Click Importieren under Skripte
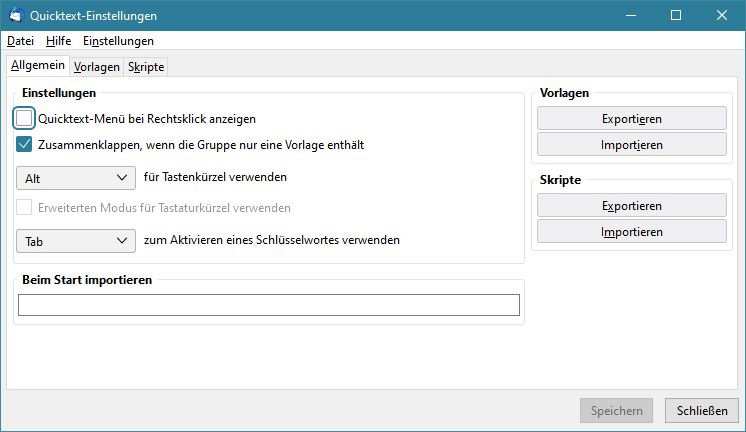 pos(631,231)
